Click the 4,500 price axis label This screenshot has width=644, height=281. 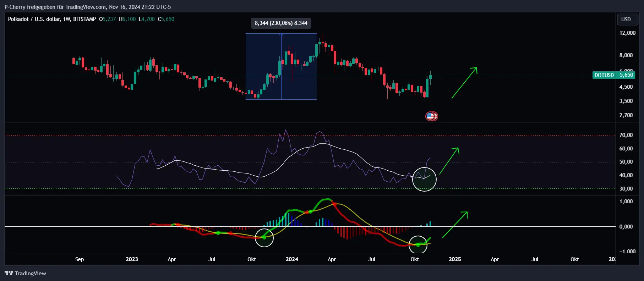[x=626, y=87]
